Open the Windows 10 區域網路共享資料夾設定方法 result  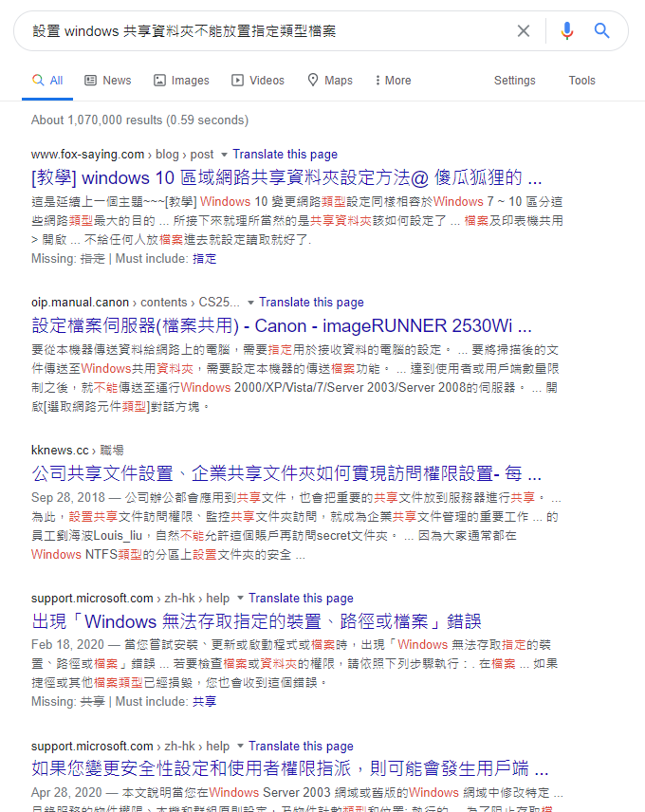tap(286, 177)
